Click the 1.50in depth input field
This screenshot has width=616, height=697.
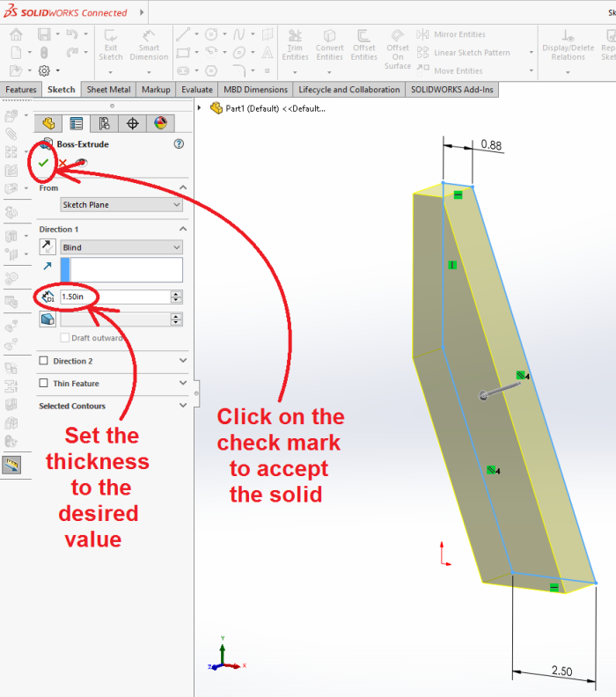(114, 297)
